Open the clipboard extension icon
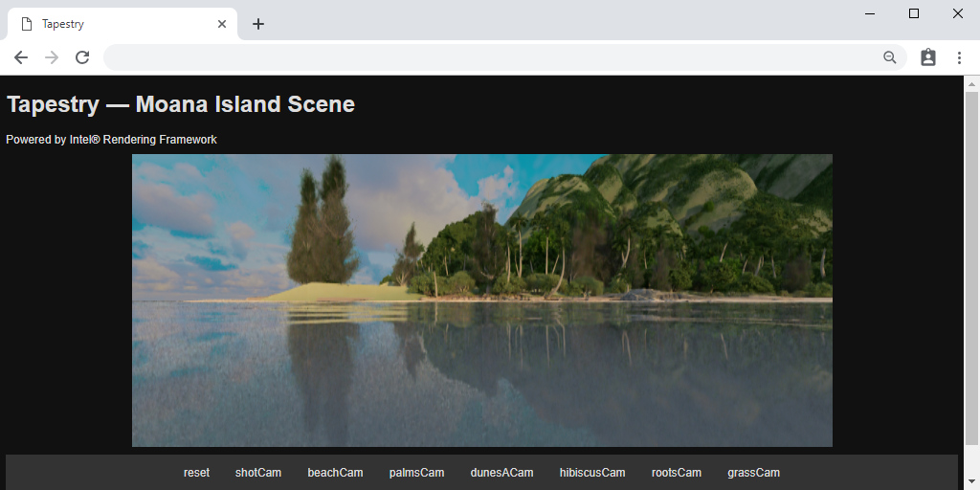 (x=928, y=57)
